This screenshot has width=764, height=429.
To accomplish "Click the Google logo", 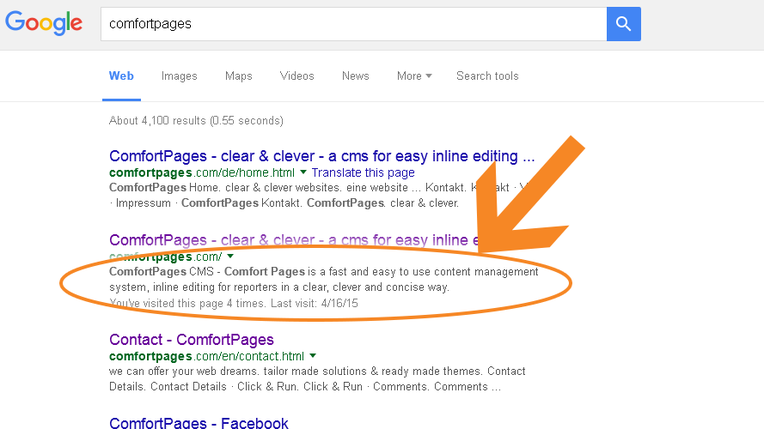I will (x=44, y=24).
